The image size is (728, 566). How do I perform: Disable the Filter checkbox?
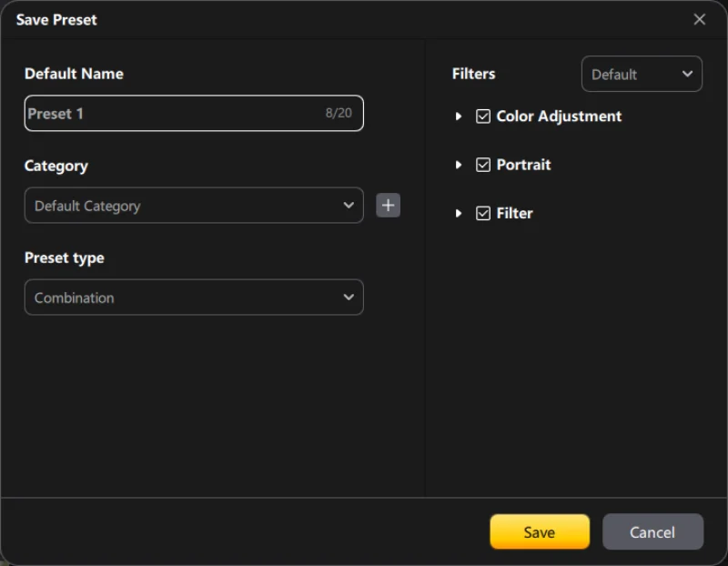[x=482, y=213]
